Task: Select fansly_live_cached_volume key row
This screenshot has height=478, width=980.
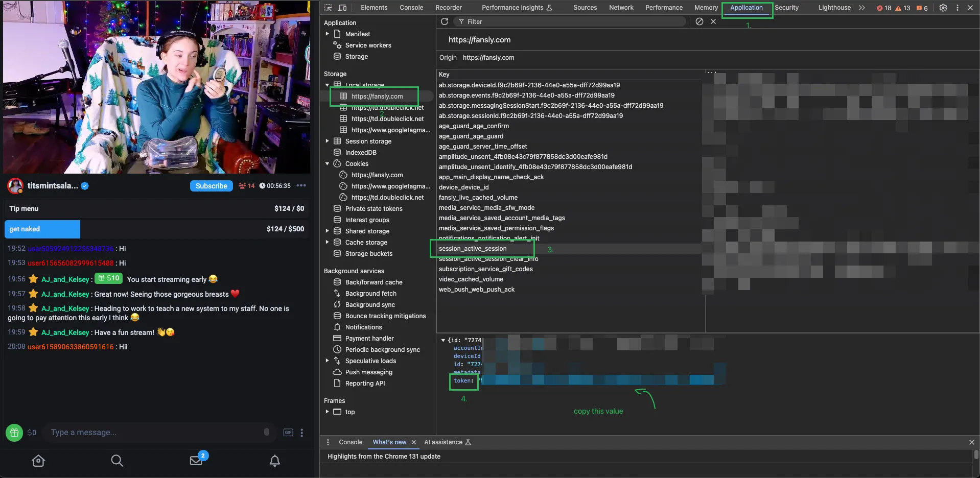Action: click(x=570, y=197)
